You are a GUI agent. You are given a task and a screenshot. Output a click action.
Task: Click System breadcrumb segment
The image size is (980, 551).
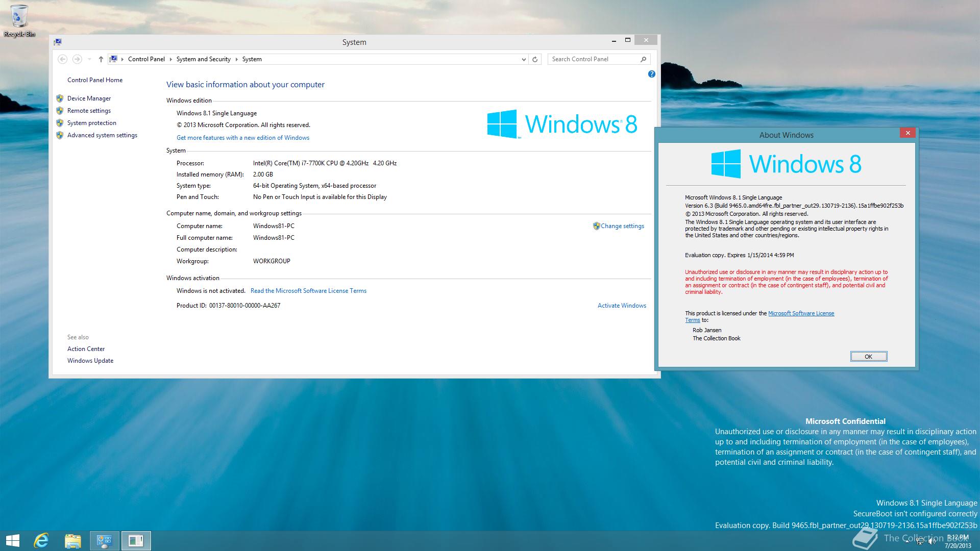tap(252, 59)
